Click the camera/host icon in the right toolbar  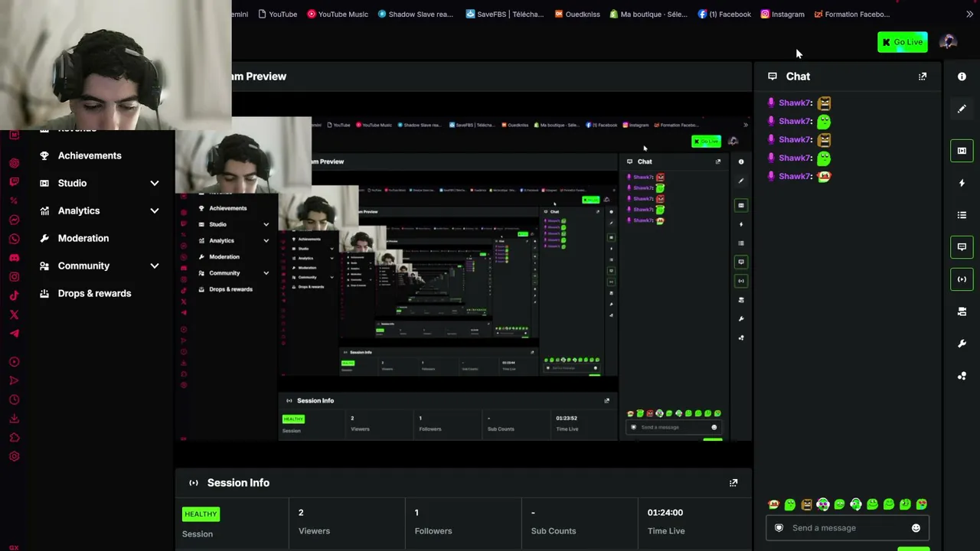coord(962,311)
